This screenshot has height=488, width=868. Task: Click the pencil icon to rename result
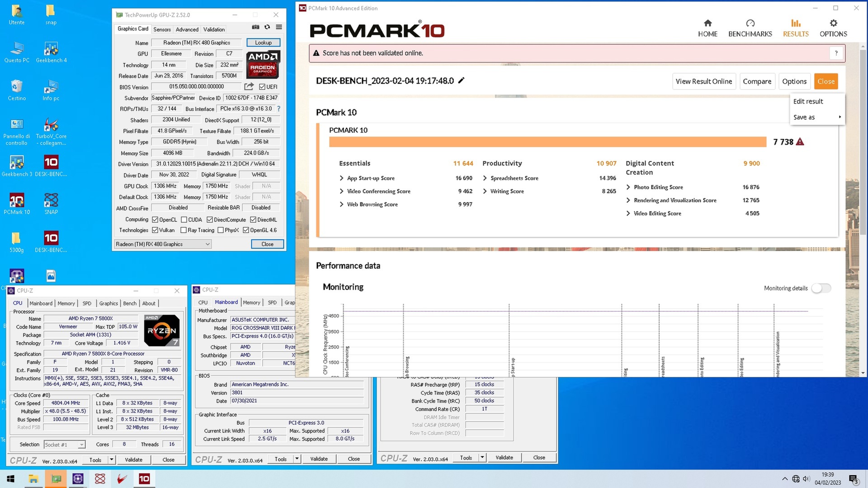[461, 80]
